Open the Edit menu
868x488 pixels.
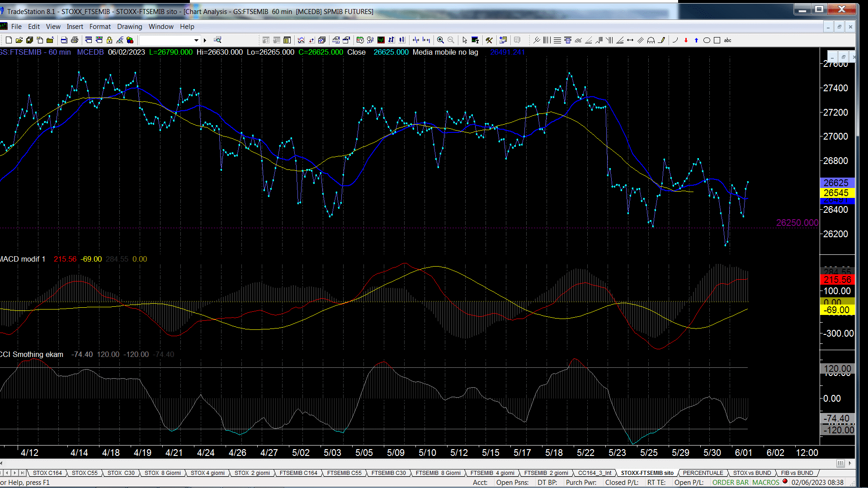[x=34, y=27]
